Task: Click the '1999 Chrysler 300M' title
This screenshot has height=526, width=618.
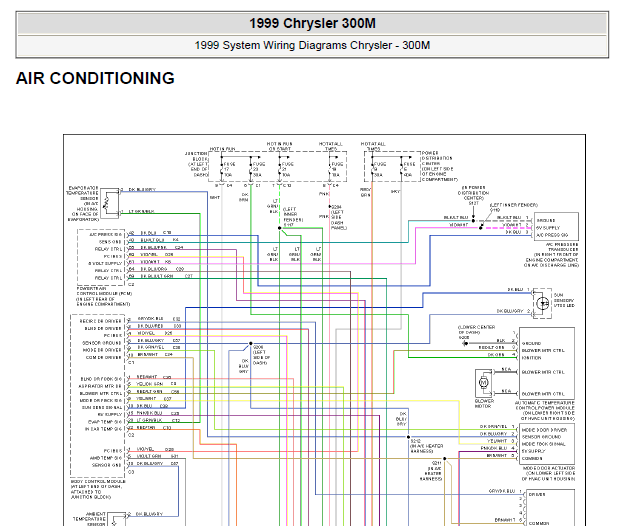Action: tap(312, 23)
